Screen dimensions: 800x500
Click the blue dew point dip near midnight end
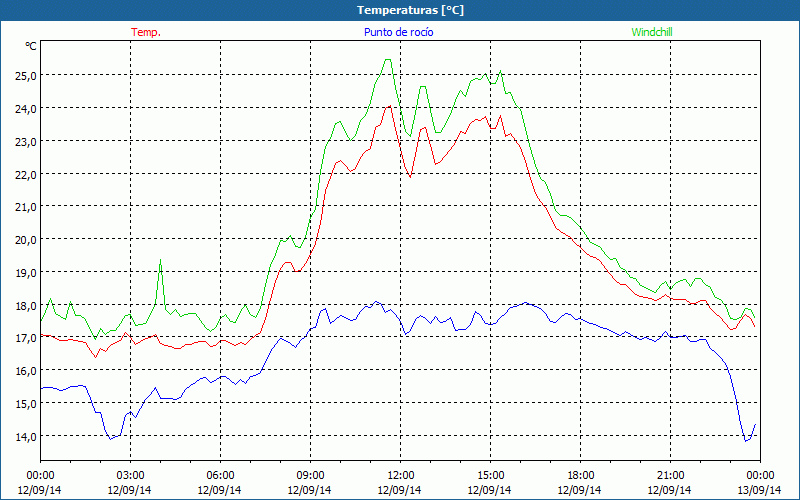point(746,440)
